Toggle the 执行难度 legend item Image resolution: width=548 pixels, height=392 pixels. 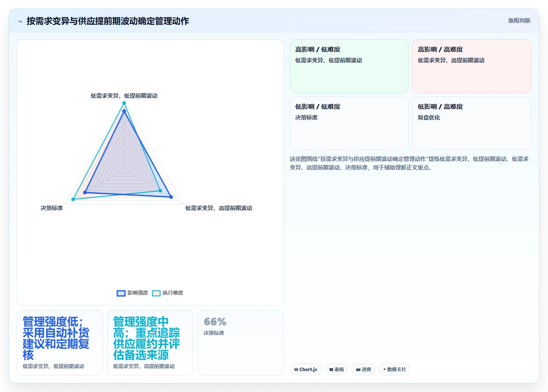(168, 293)
